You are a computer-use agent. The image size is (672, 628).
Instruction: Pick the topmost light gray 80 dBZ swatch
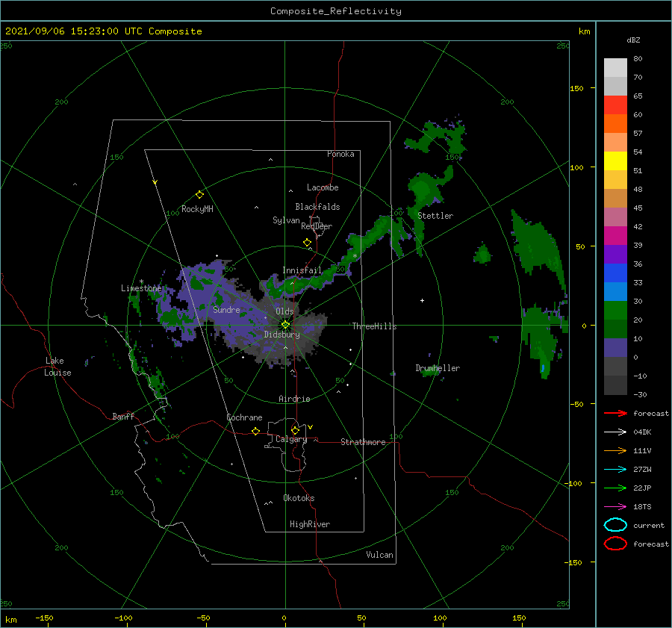coord(615,68)
